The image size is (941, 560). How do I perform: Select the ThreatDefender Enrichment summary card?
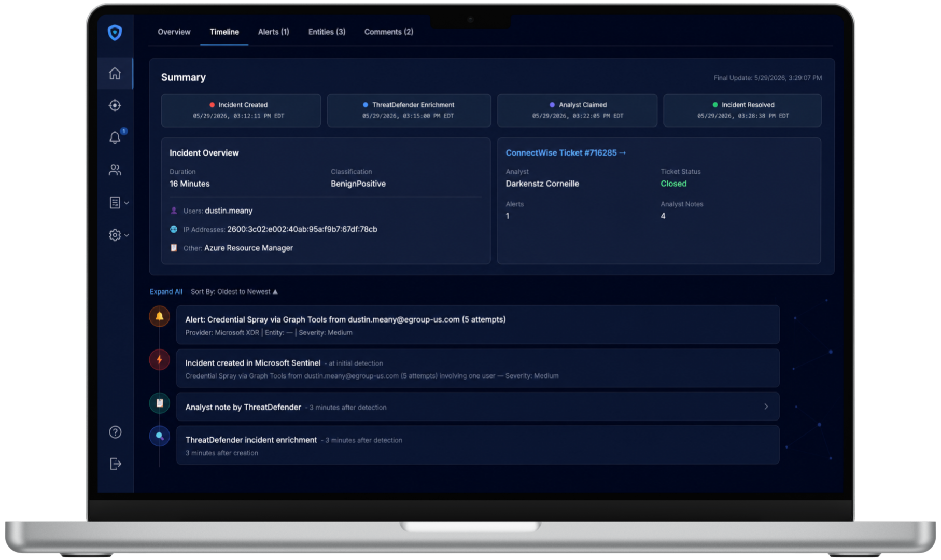point(409,110)
